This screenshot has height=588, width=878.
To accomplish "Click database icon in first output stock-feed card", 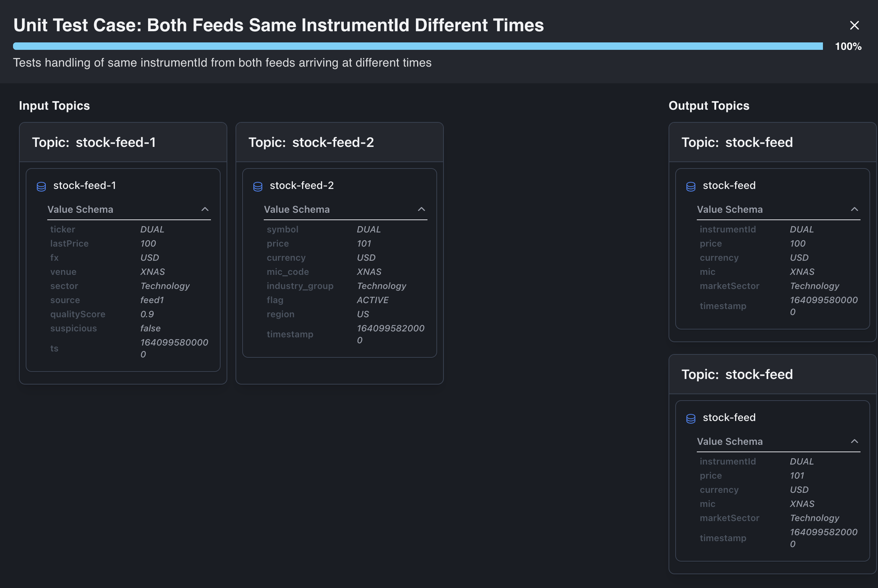I will tap(690, 186).
